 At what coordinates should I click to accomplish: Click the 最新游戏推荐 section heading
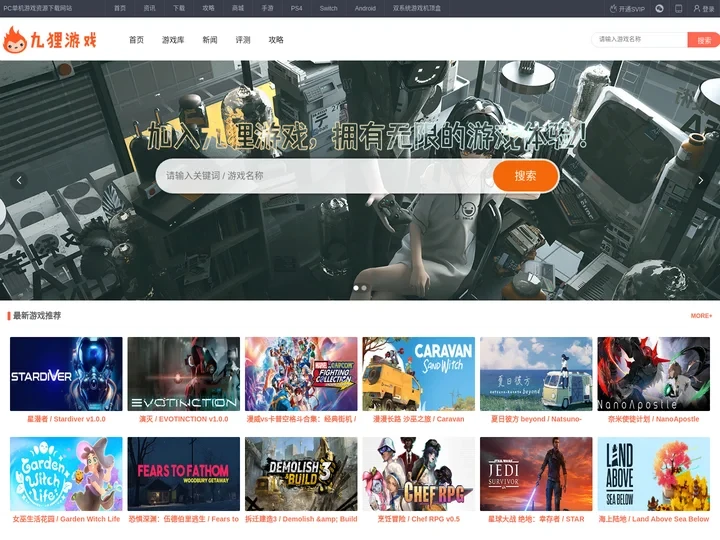click(37, 315)
